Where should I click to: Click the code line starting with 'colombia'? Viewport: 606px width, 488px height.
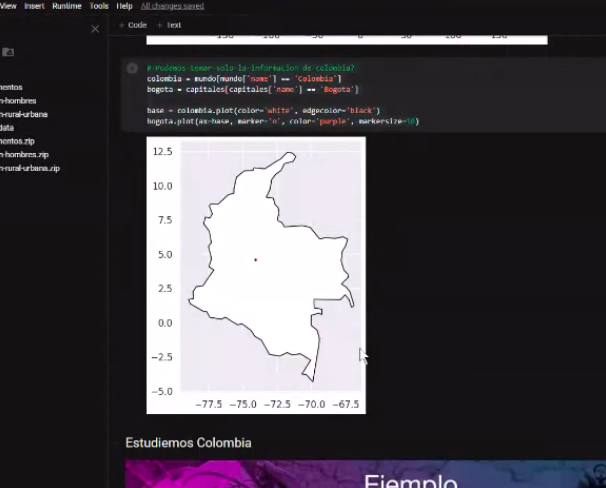pos(244,79)
